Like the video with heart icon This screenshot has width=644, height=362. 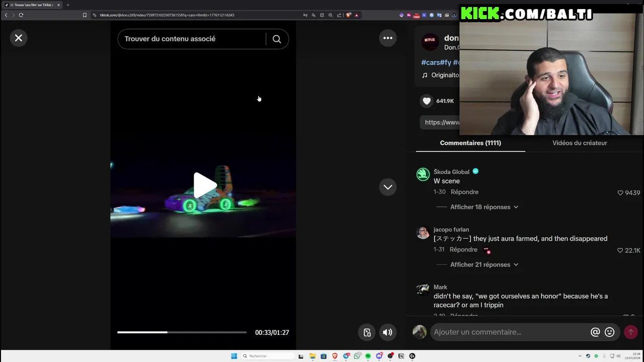pos(427,101)
